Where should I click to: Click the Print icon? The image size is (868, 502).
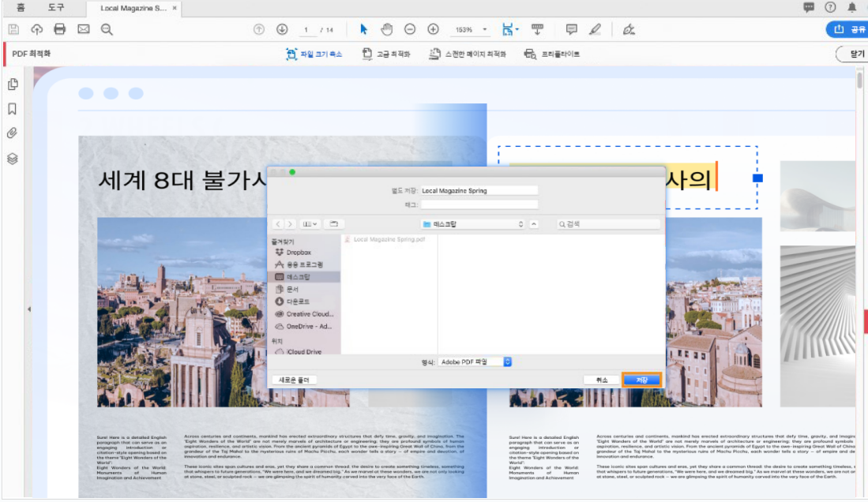60,28
